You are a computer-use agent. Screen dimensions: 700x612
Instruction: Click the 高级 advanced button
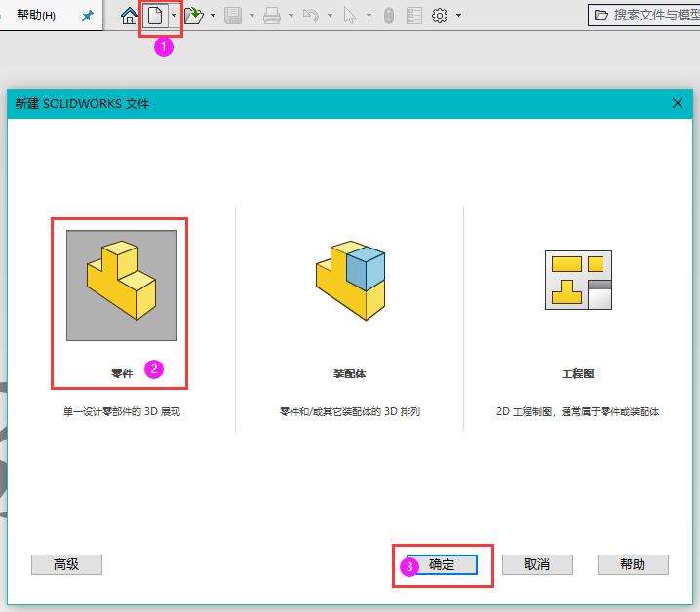[x=66, y=564]
